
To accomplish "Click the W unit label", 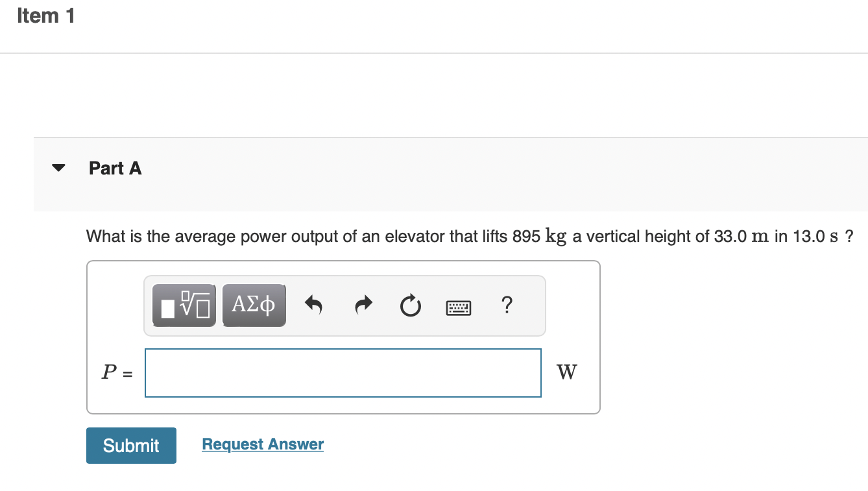I will pos(566,372).
